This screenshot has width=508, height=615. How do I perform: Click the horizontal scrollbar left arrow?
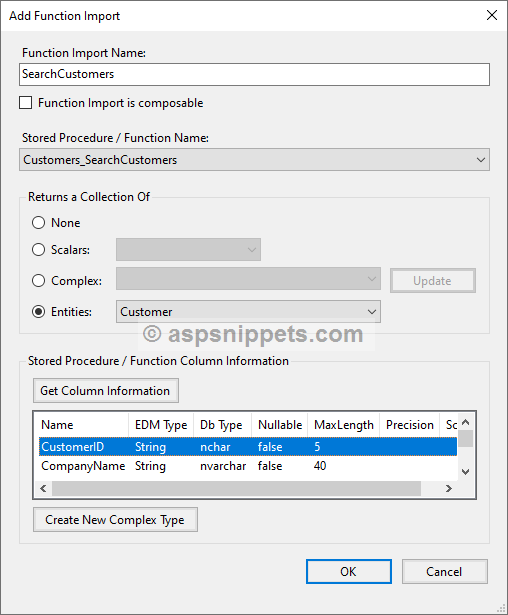[43, 488]
